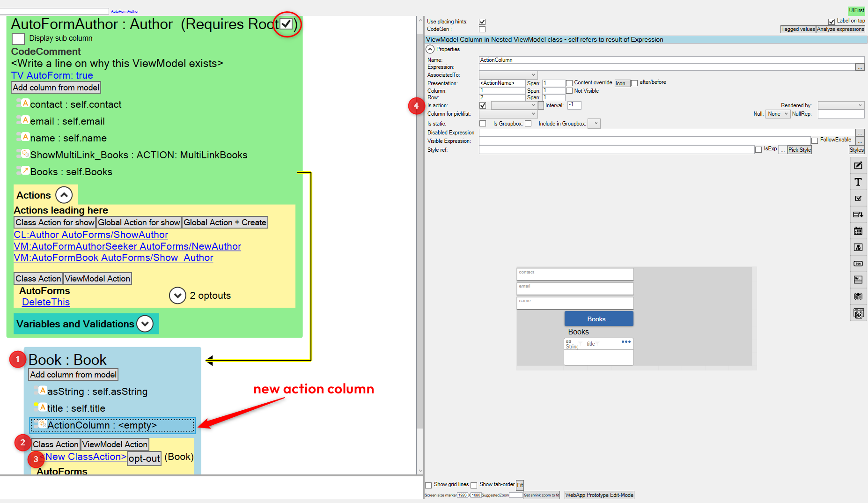Open the Null dropdown showing None
The width and height of the screenshot is (868, 503).
(x=778, y=114)
